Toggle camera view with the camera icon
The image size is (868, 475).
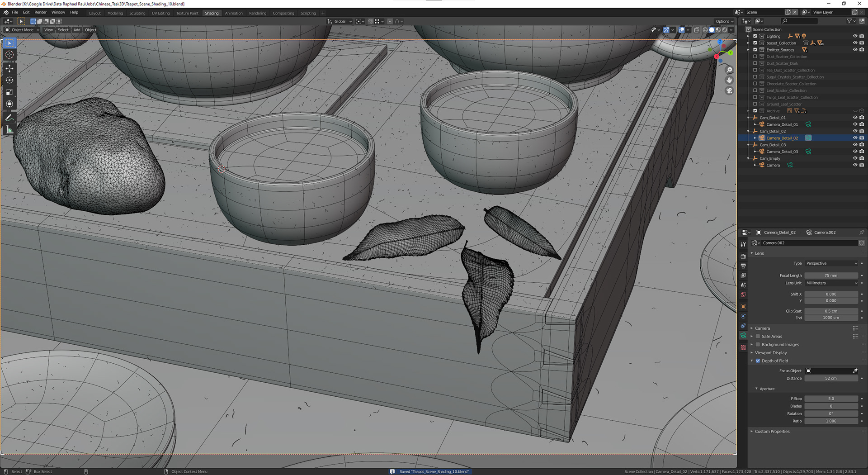click(x=729, y=90)
